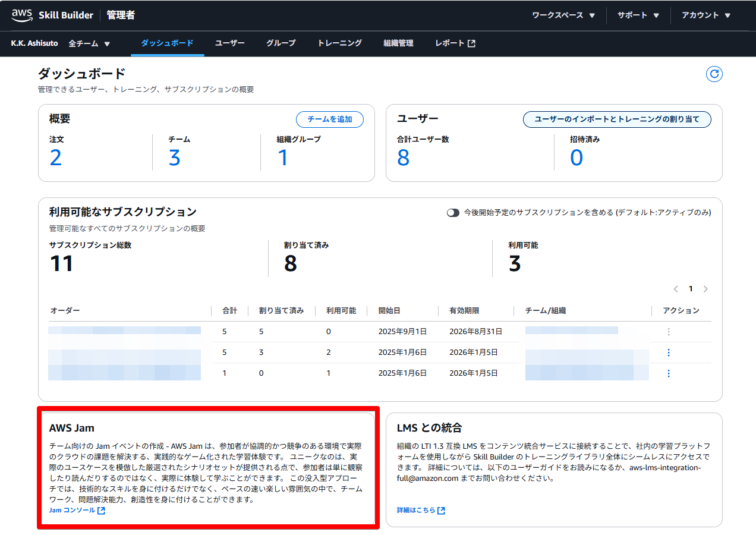
Task: Refresh the dashboard with the reload icon
Action: coord(714,74)
